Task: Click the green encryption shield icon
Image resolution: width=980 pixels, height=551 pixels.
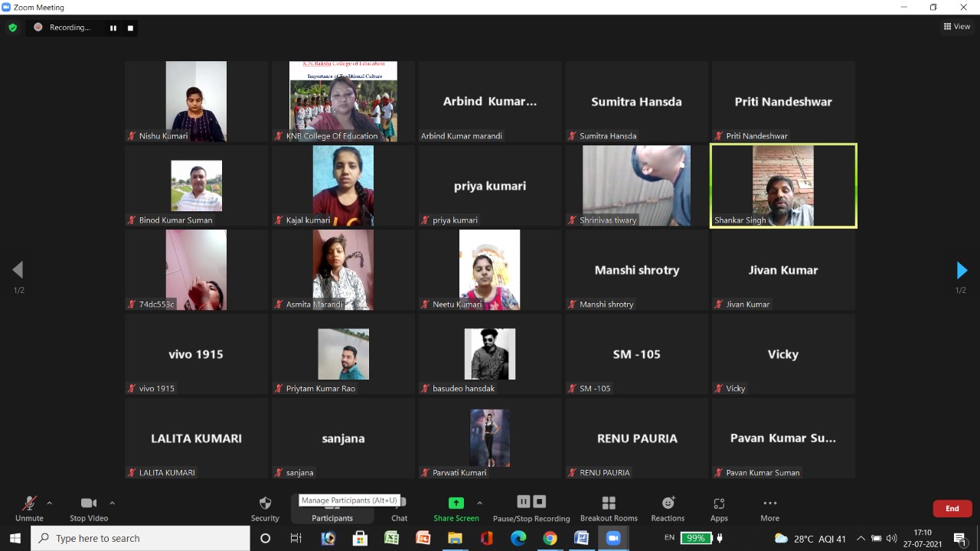Action: coord(12,28)
